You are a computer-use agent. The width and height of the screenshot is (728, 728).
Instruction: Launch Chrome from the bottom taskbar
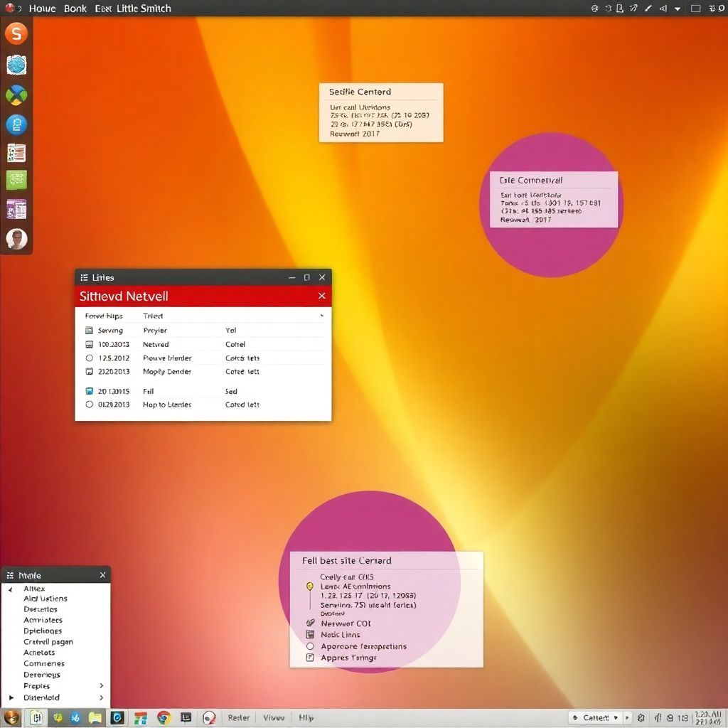tap(164, 718)
